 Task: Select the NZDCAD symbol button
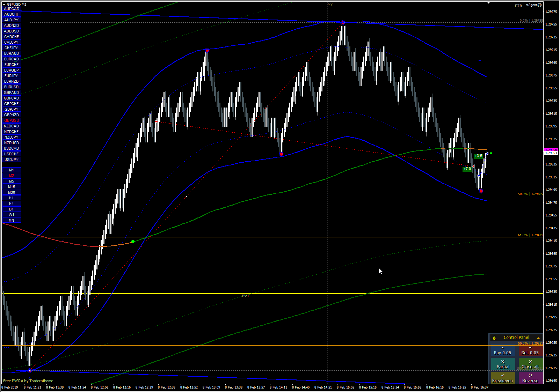click(x=12, y=126)
